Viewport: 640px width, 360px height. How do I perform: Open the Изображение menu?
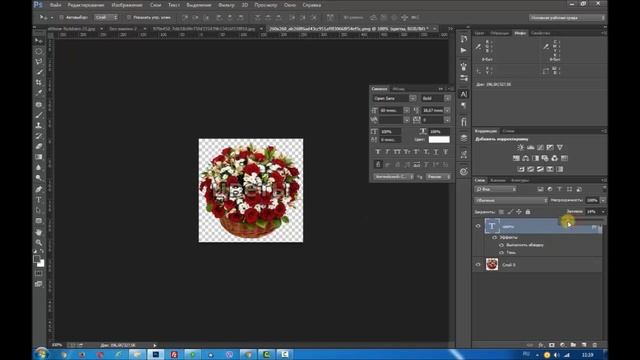pyautogui.click(x=127, y=5)
